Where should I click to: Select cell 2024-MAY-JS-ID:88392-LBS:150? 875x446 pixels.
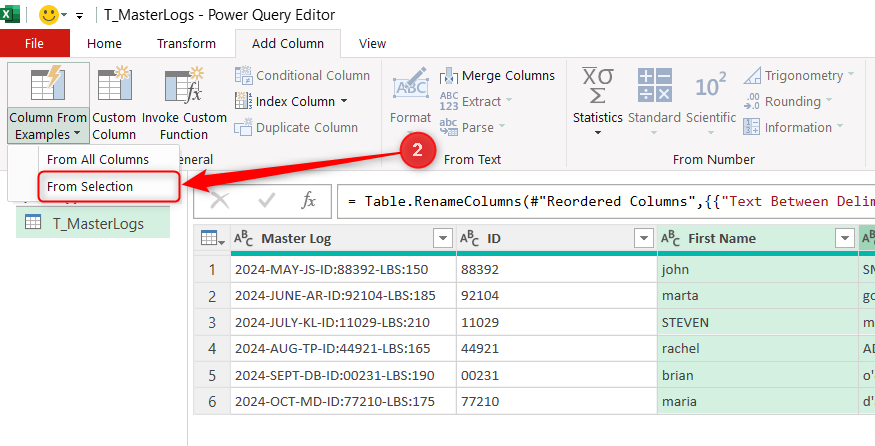(343, 270)
